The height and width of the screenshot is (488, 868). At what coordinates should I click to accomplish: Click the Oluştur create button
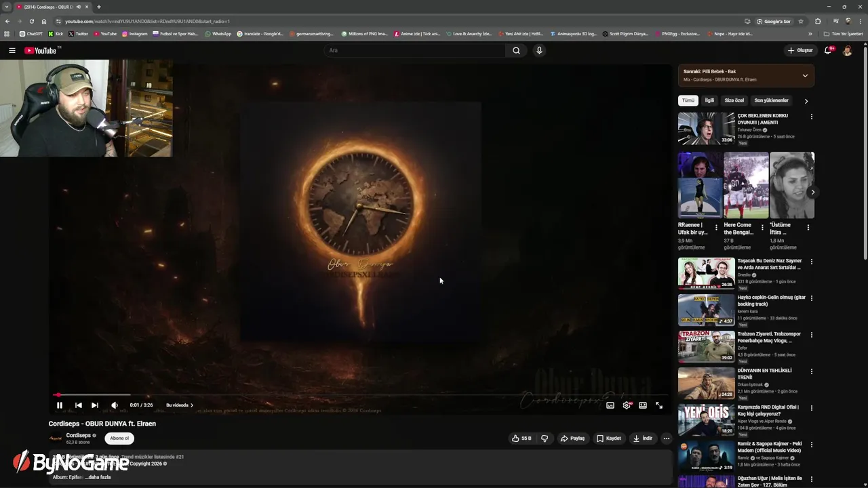800,50
